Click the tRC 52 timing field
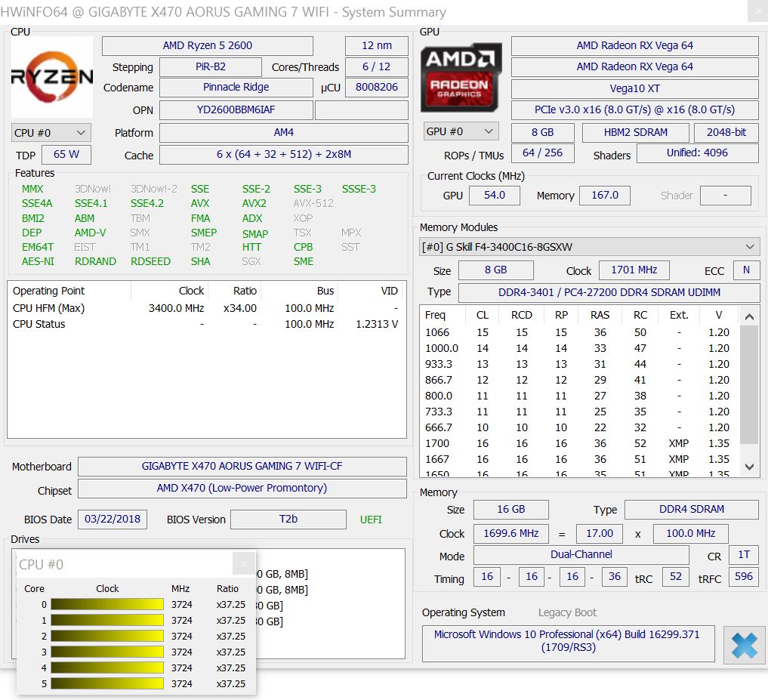The width and height of the screenshot is (768, 700). (x=675, y=577)
